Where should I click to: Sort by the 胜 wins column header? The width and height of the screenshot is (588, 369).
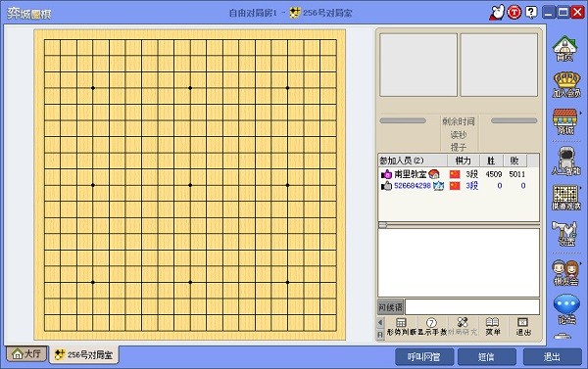point(492,161)
